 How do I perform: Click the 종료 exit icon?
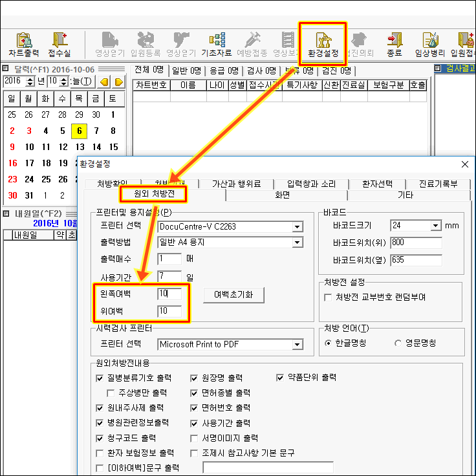[x=394, y=43]
